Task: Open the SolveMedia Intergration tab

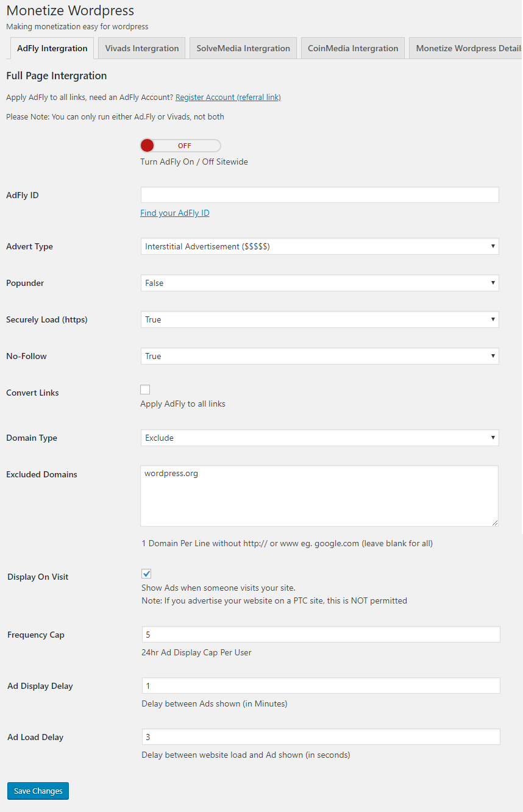Action: 243,48
